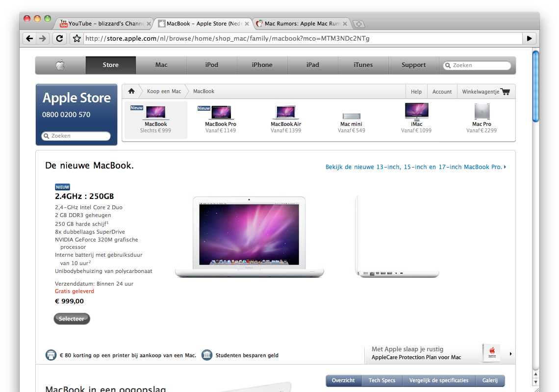Select the Mac Pro tower icon
Viewport: 559px width, 392px height.
482,111
